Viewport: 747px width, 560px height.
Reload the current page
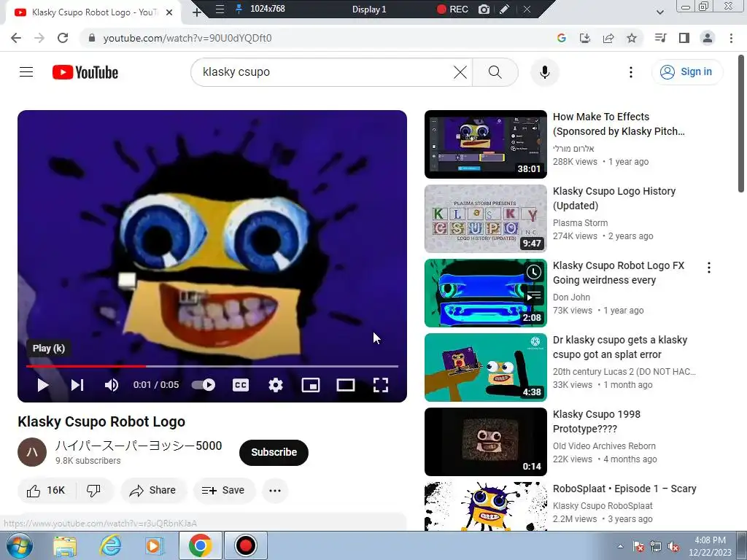63,38
